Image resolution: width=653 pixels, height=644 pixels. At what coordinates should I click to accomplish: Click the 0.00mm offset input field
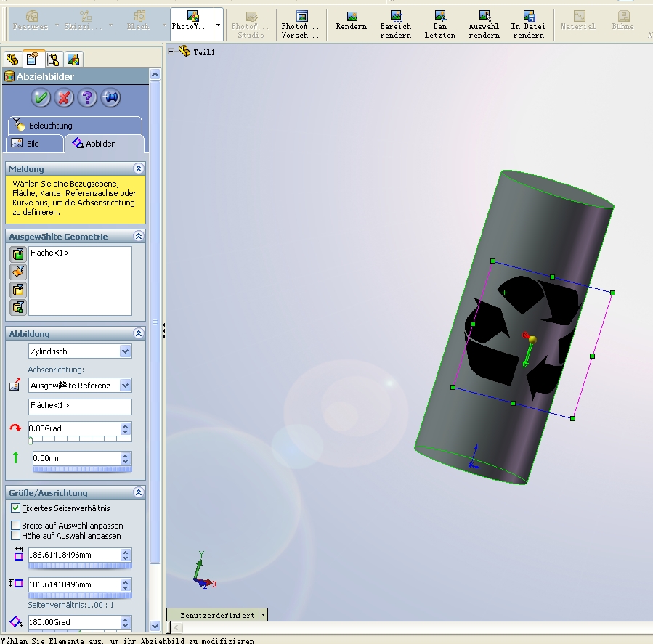click(76, 458)
